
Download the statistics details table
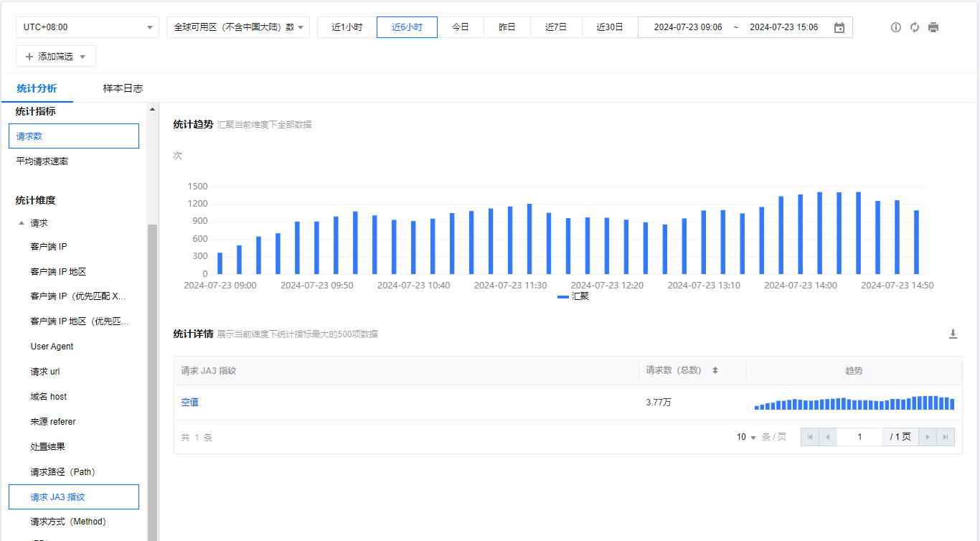tap(953, 334)
